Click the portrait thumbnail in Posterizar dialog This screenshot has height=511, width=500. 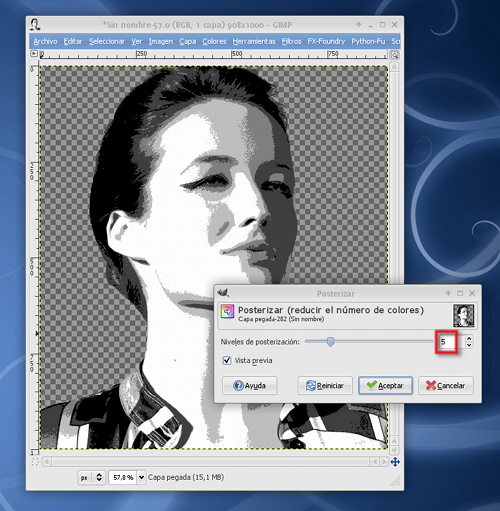[463, 315]
